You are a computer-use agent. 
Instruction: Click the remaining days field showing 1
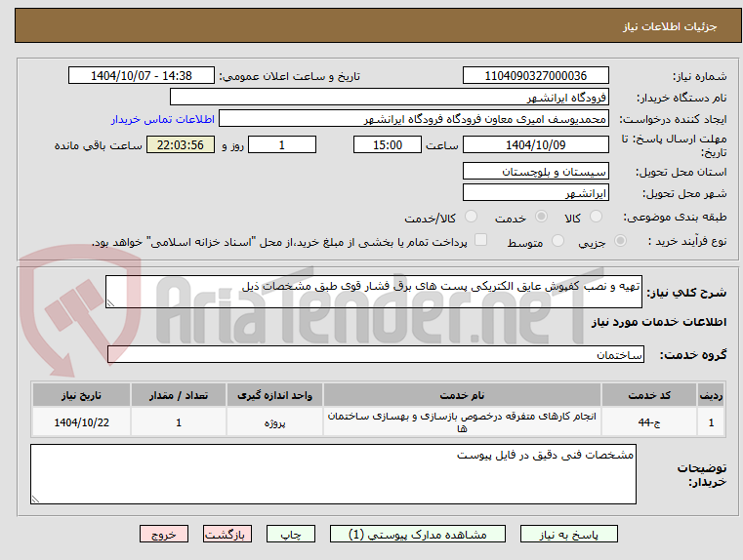coord(282,144)
